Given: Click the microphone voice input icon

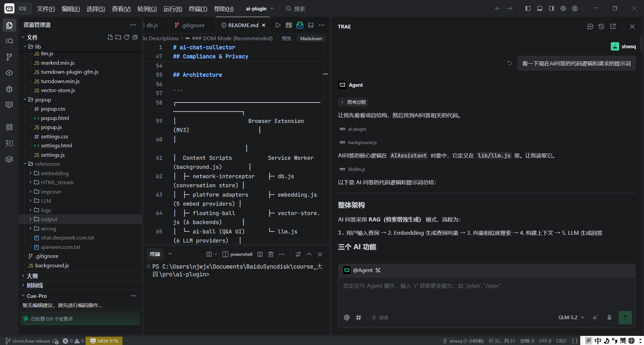Looking at the screenshot, I should coord(609,317).
